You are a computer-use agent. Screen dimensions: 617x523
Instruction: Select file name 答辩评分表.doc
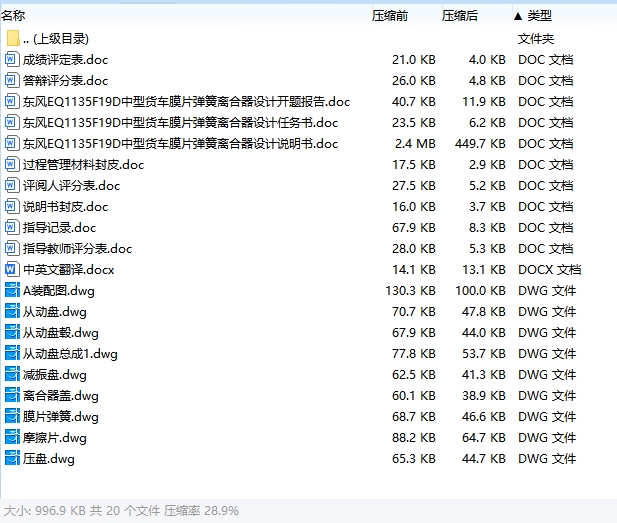(x=65, y=81)
